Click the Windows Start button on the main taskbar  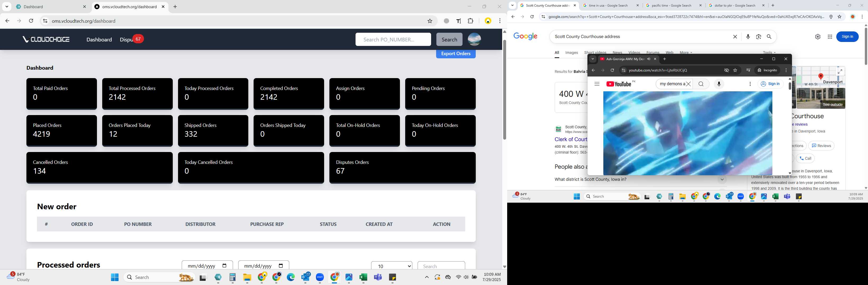click(115, 277)
